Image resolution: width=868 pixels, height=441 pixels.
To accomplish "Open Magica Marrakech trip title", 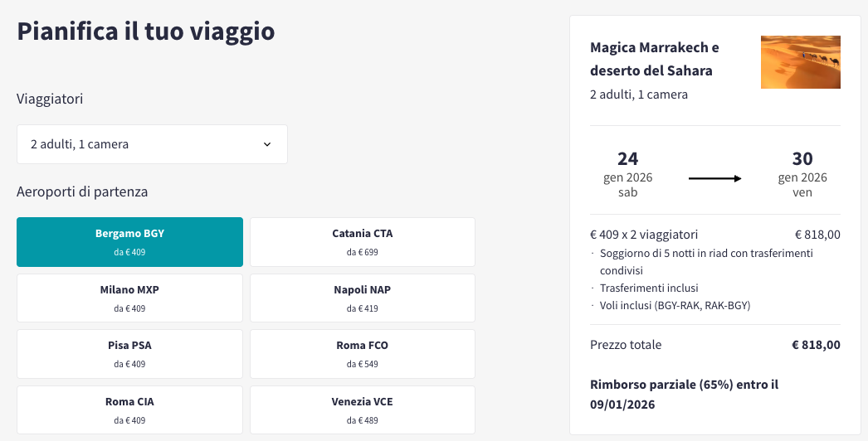I will tap(655, 59).
